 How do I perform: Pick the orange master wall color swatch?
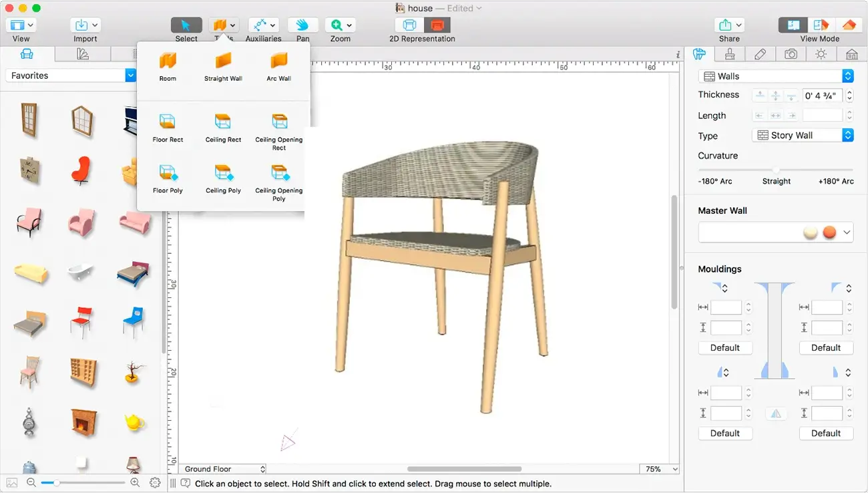pos(830,232)
